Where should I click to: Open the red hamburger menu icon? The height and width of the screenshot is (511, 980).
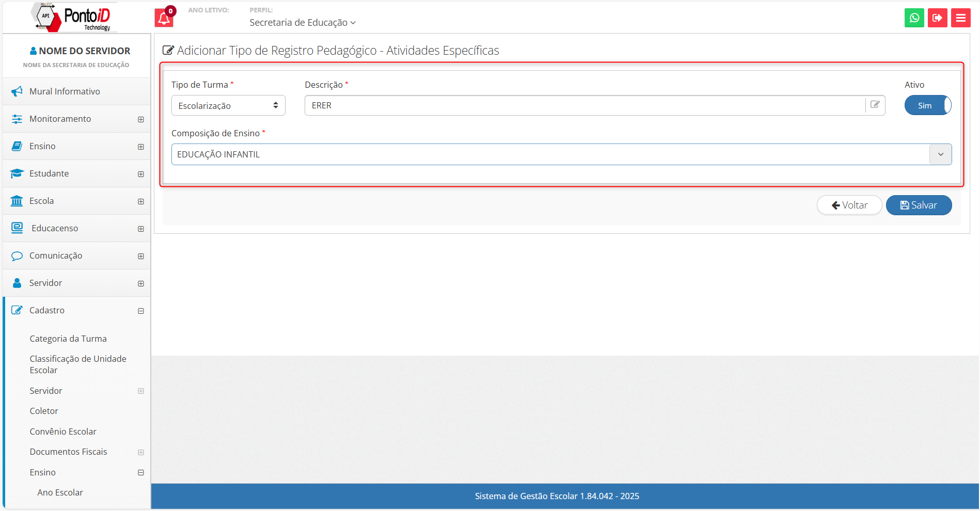960,18
